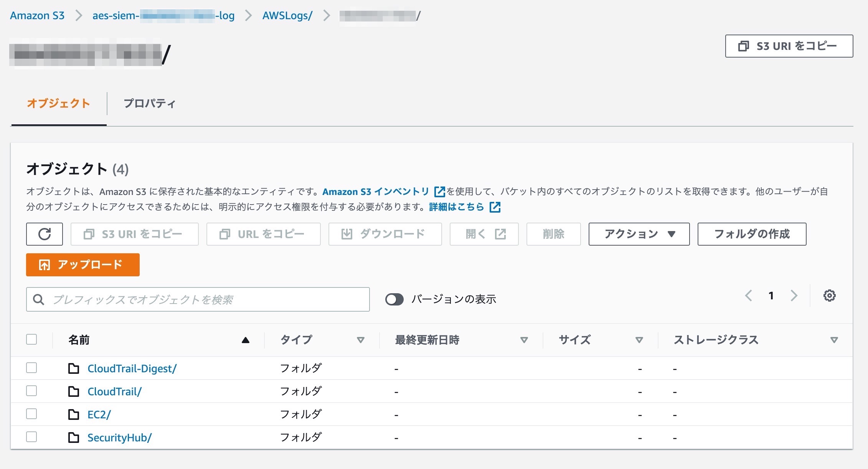Click the toolbar URL をコピー button

coord(264,234)
